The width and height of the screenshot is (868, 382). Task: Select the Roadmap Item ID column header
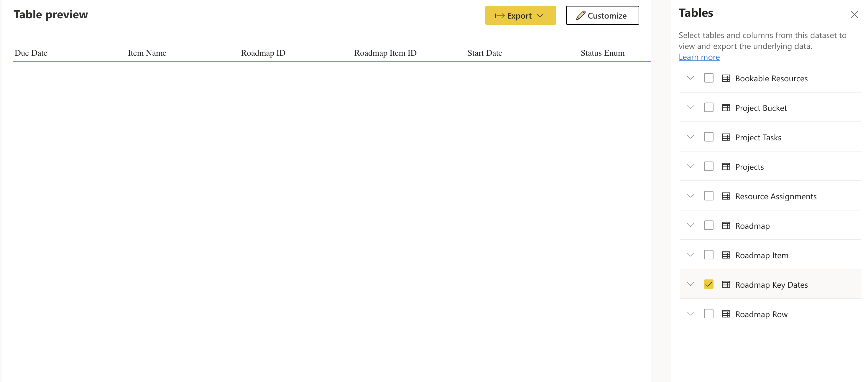pyautogui.click(x=385, y=53)
